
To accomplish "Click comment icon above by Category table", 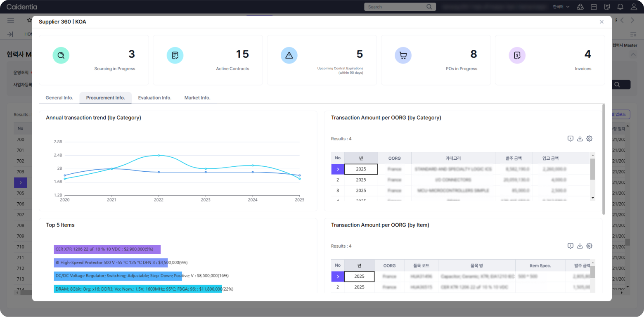I will [570, 139].
